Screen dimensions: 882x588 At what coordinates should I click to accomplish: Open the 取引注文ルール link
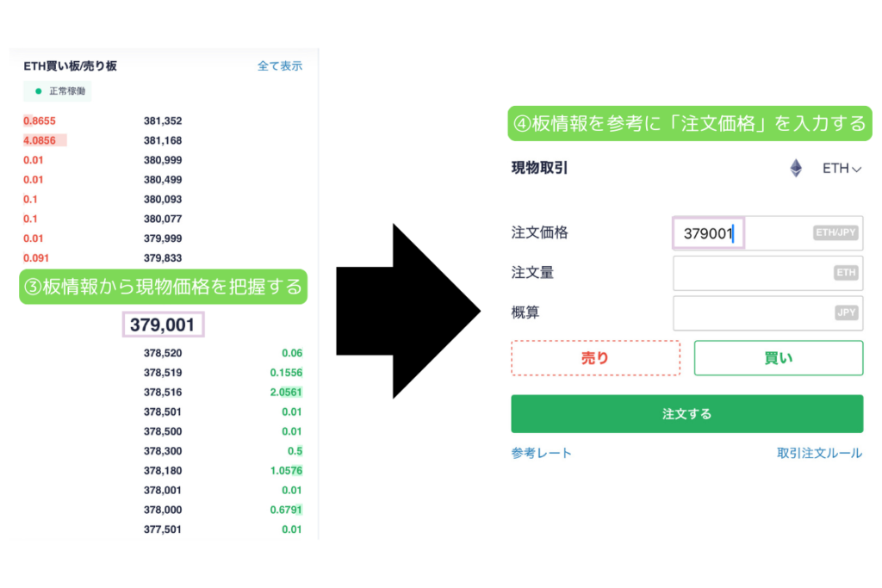click(x=819, y=453)
